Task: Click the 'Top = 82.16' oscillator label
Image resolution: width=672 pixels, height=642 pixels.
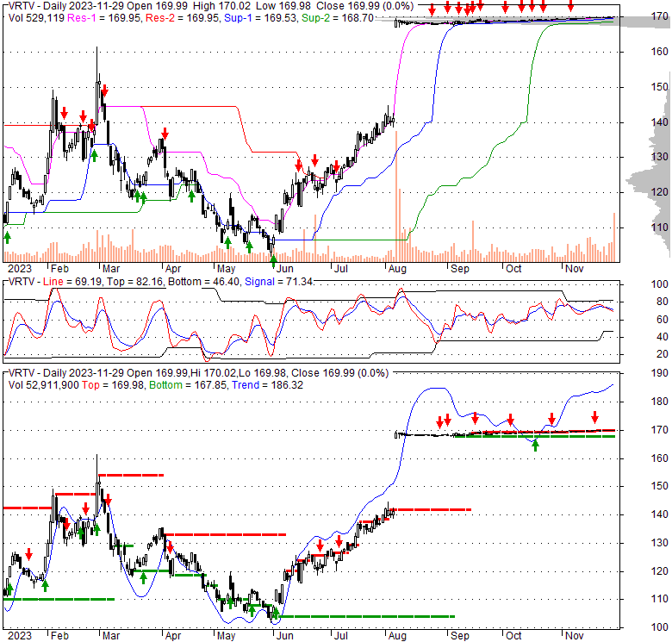Action: [135, 282]
